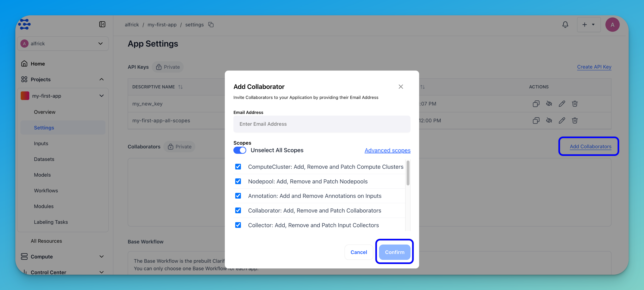
Task: Collapse the sidebar with panel icon
Action: coord(102,24)
